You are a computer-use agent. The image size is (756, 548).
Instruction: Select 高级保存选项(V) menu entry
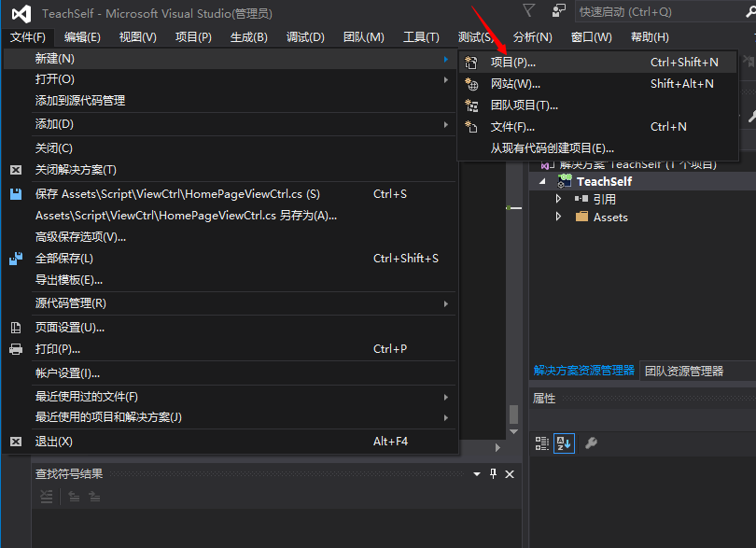231,237
